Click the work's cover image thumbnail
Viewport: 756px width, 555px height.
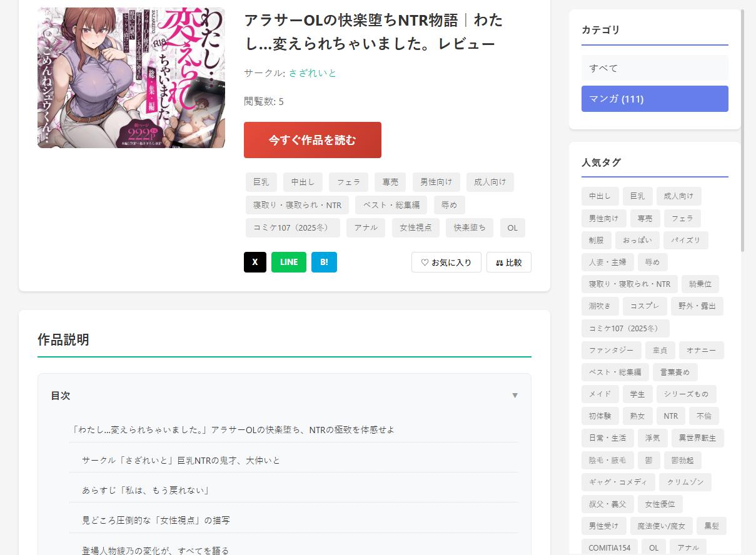pos(131,78)
